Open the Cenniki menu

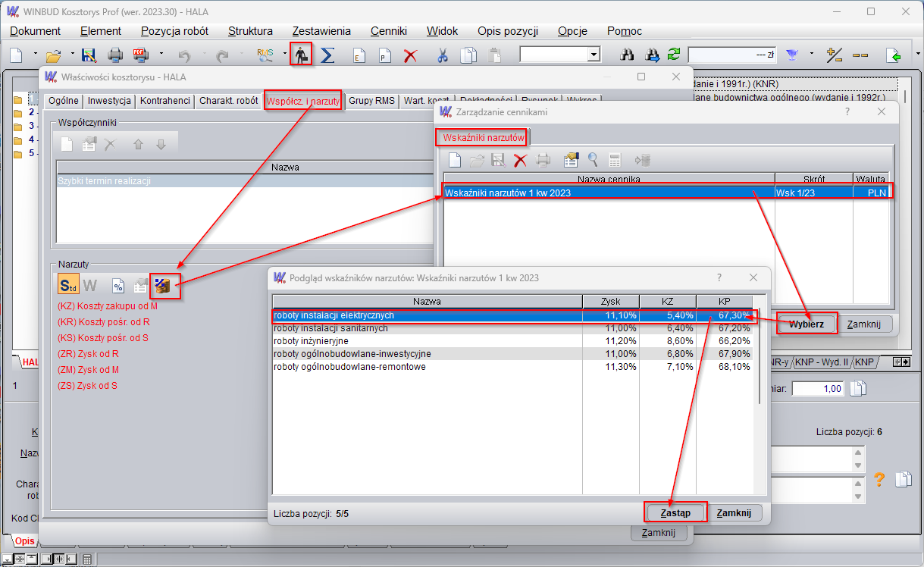tap(389, 31)
